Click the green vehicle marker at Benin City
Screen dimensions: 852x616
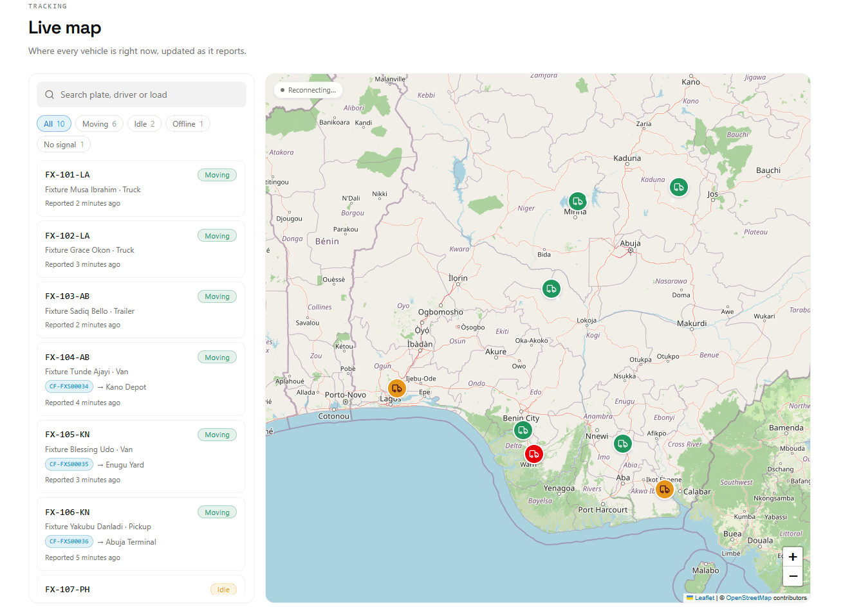[x=523, y=430]
